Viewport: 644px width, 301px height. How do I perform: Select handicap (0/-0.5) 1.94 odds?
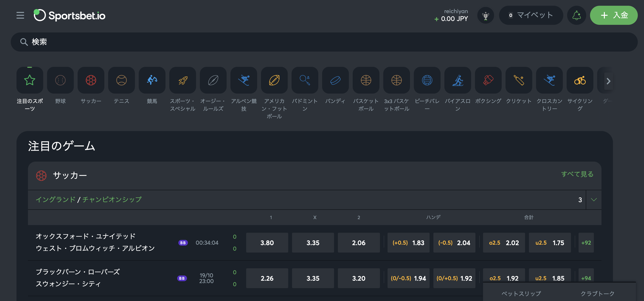(408, 278)
